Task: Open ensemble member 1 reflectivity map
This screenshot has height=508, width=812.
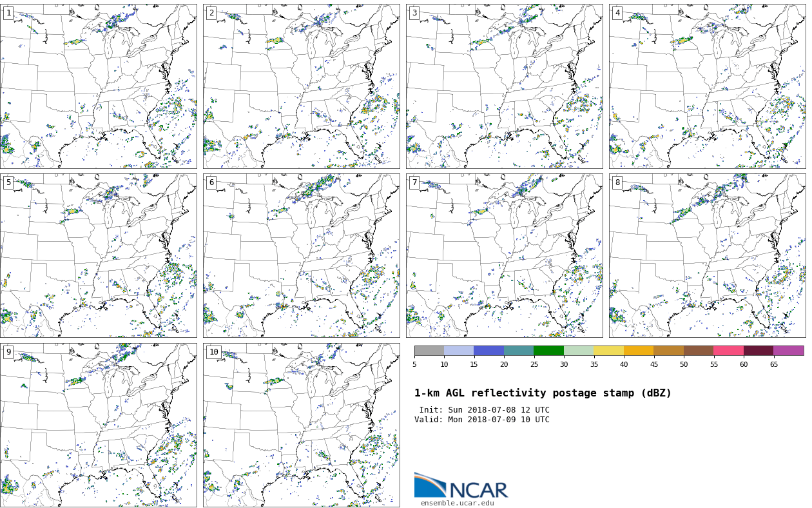Action: click(x=98, y=86)
